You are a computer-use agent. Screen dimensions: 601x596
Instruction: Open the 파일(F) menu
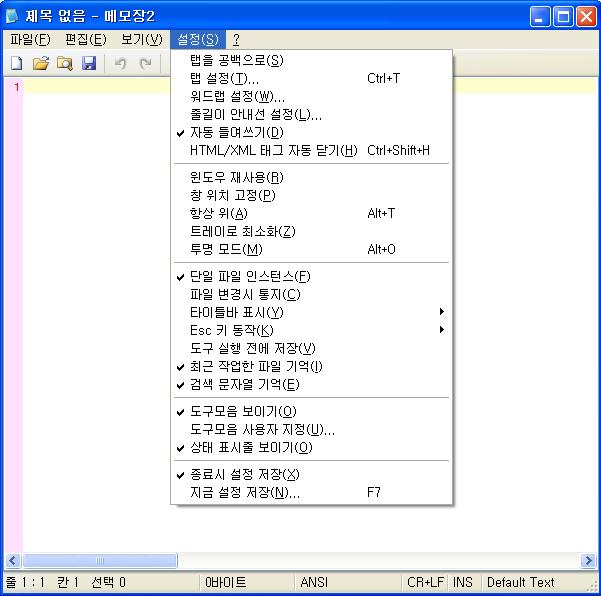click(x=30, y=39)
